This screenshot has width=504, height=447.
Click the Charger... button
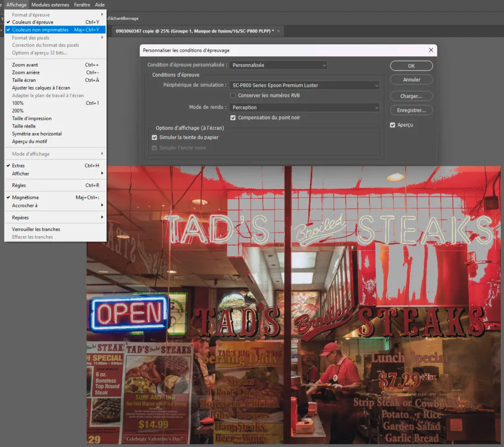click(x=411, y=96)
